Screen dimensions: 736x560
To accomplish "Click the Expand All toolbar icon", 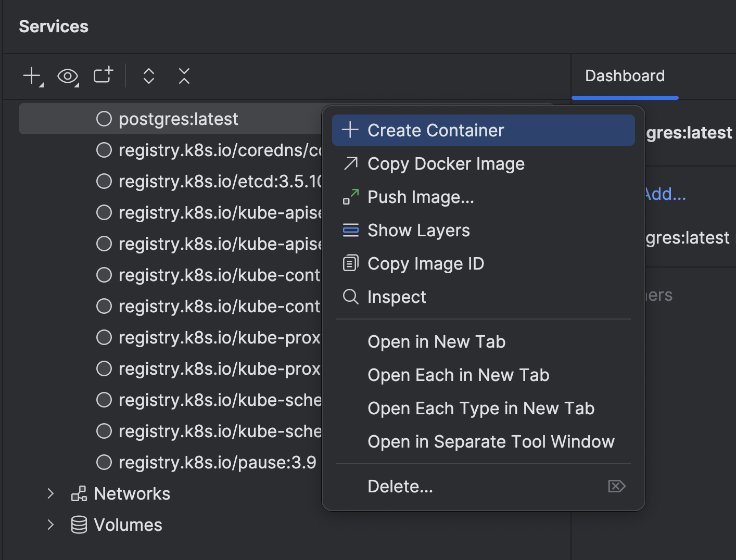I will click(x=149, y=76).
